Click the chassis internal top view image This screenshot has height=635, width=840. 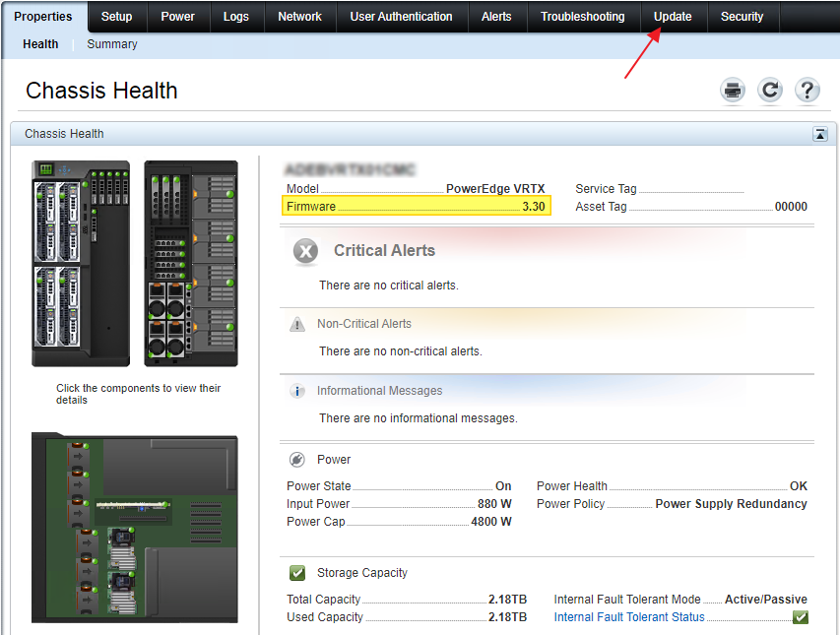point(134,527)
